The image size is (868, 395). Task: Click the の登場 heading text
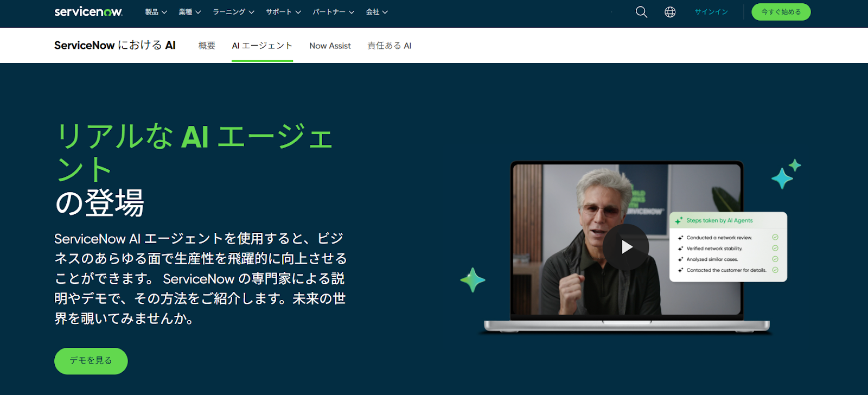100,203
